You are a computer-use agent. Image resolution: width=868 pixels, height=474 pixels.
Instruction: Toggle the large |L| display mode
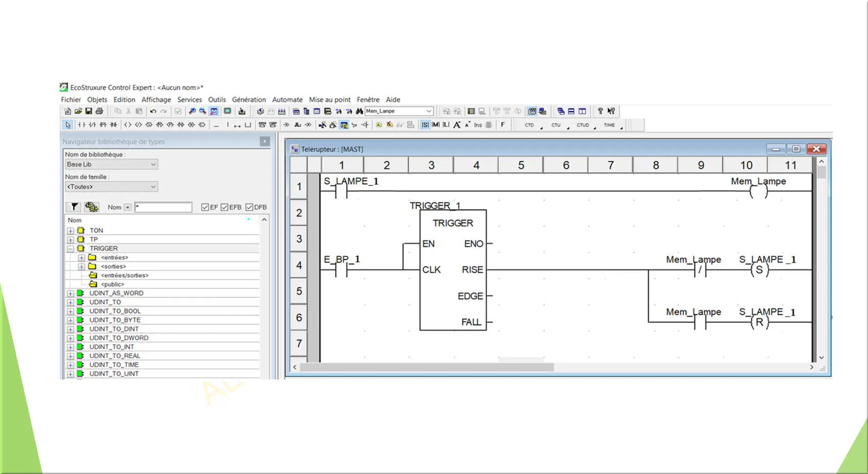click(446, 125)
